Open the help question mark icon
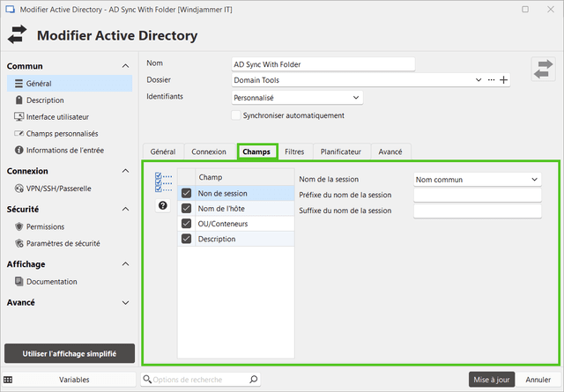This screenshot has width=564, height=392. 162,205
